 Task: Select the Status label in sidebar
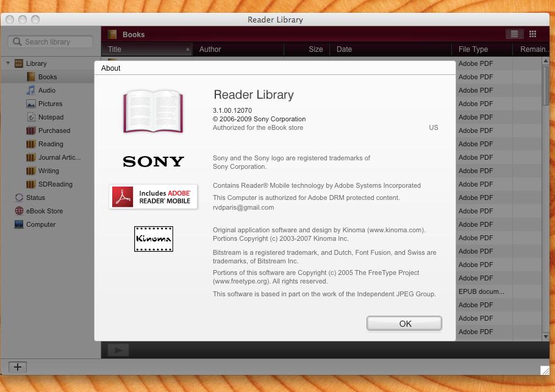[x=35, y=198]
